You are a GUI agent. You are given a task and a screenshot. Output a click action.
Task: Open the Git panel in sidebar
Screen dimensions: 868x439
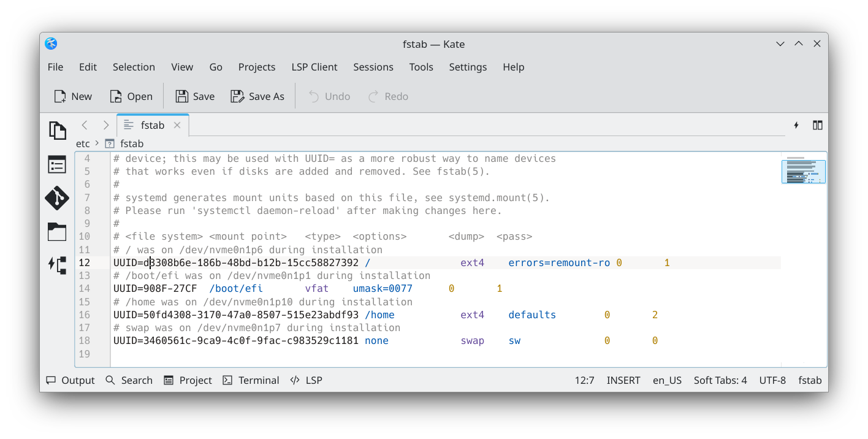(x=57, y=198)
